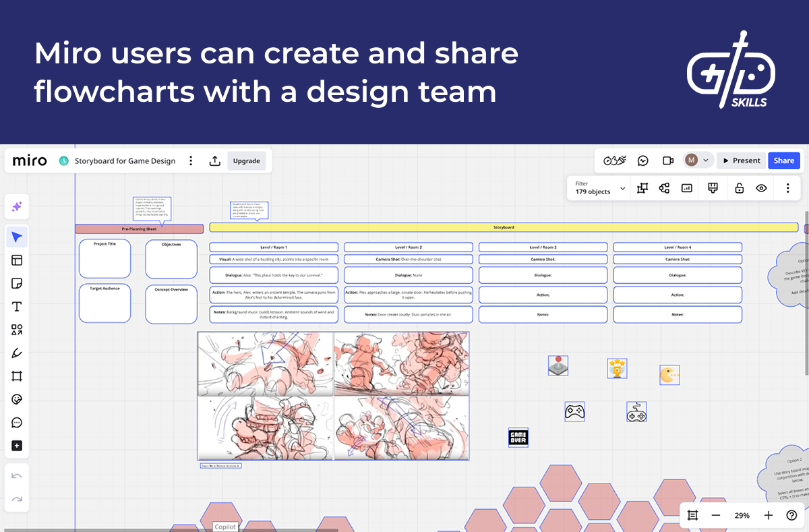
Task: Select the Project Title box
Action: 104,258
